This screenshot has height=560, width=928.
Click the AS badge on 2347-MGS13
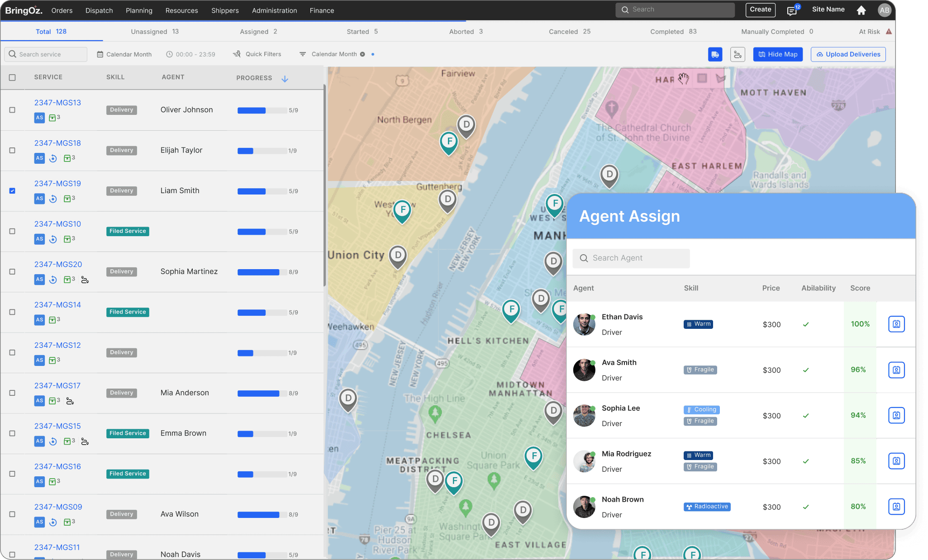[x=39, y=118]
